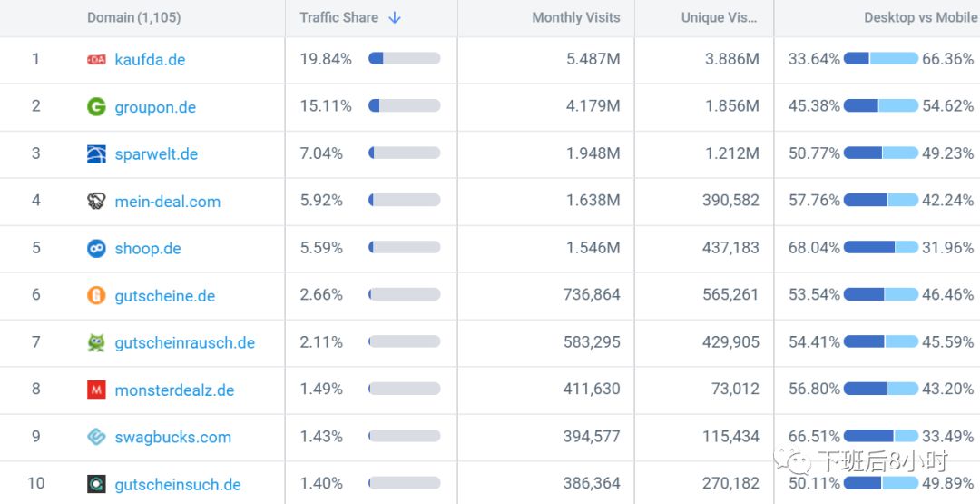This screenshot has height=504, width=980.
Task: Click the kaufda.de favicon icon
Action: click(x=96, y=60)
